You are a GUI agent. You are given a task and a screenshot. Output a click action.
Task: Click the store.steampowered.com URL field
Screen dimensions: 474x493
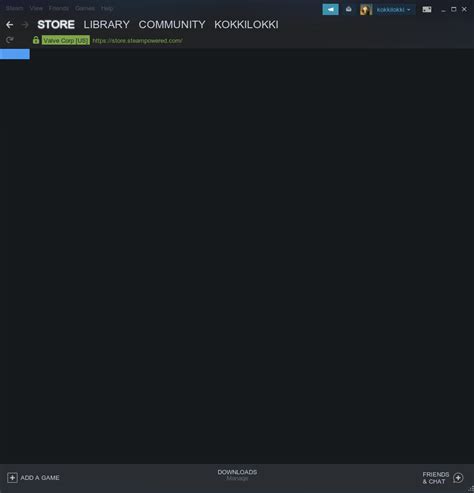click(x=137, y=41)
